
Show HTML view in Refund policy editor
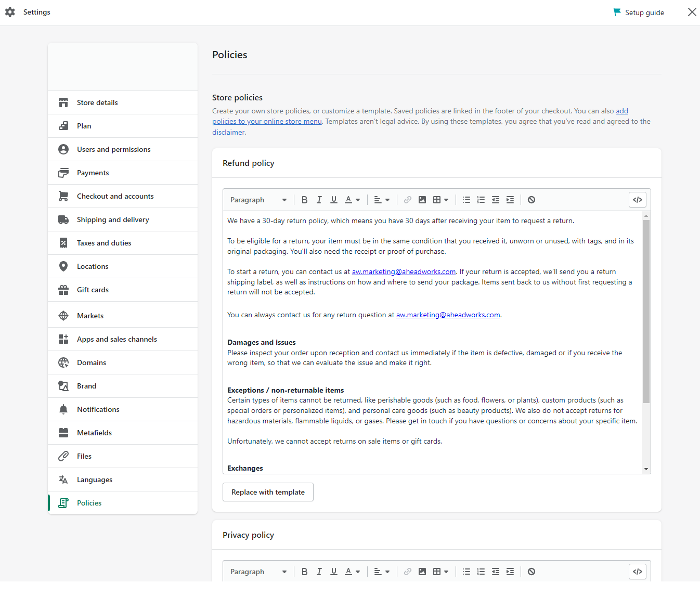(638, 200)
